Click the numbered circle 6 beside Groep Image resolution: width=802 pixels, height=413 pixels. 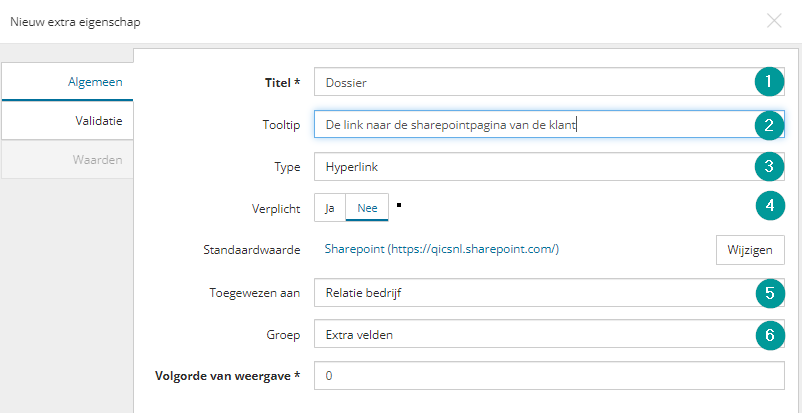(770, 335)
